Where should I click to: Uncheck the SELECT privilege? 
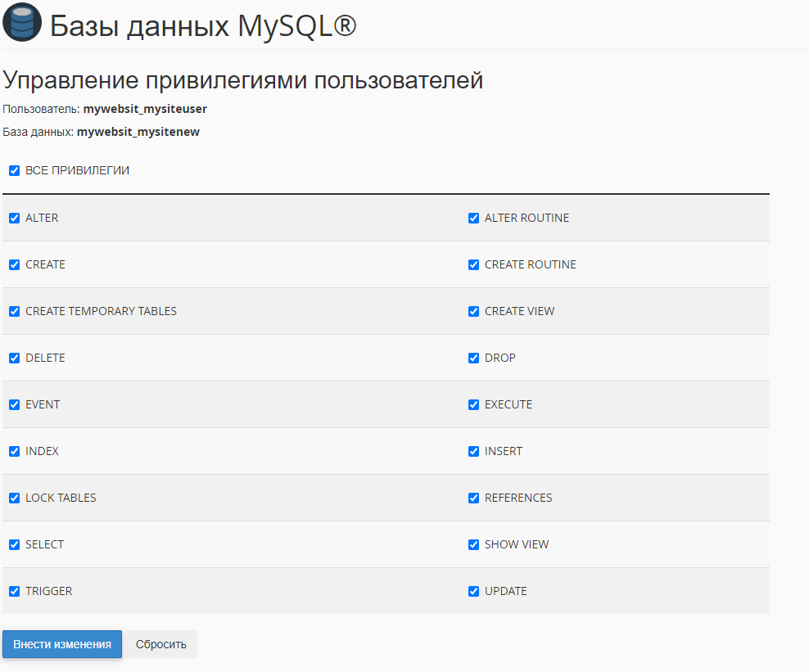15,544
